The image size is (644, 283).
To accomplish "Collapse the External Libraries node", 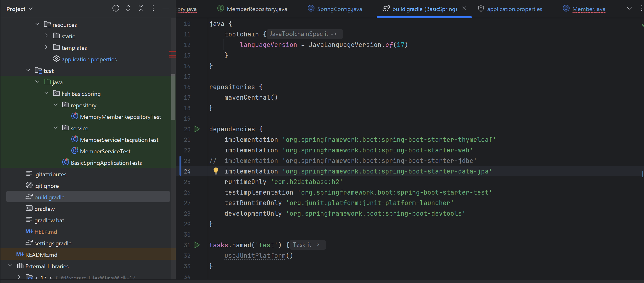I will [x=10, y=266].
